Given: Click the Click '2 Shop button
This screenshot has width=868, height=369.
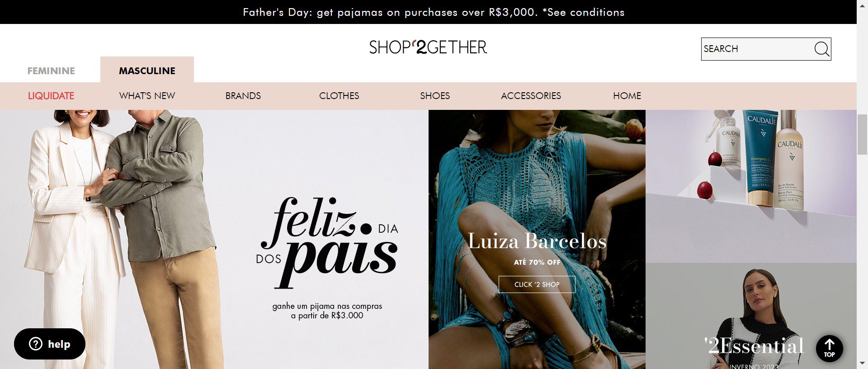Looking at the screenshot, I should tap(537, 284).
